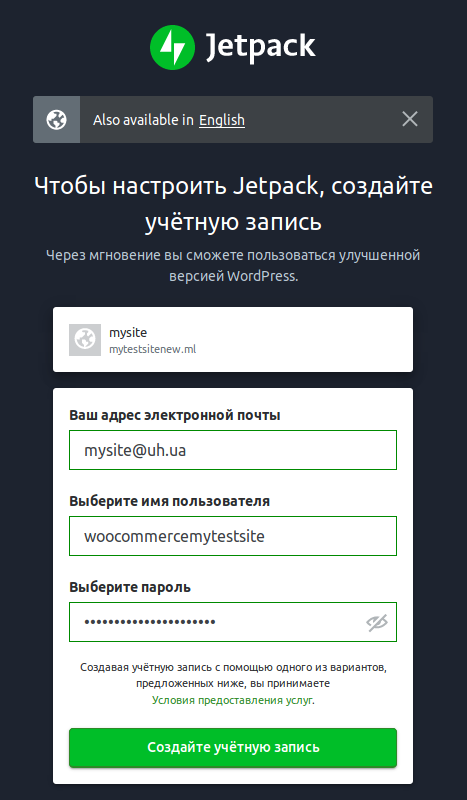Image resolution: width=467 pixels, height=800 pixels.
Task: Click the Выберите пароль label
Action: tap(130, 587)
